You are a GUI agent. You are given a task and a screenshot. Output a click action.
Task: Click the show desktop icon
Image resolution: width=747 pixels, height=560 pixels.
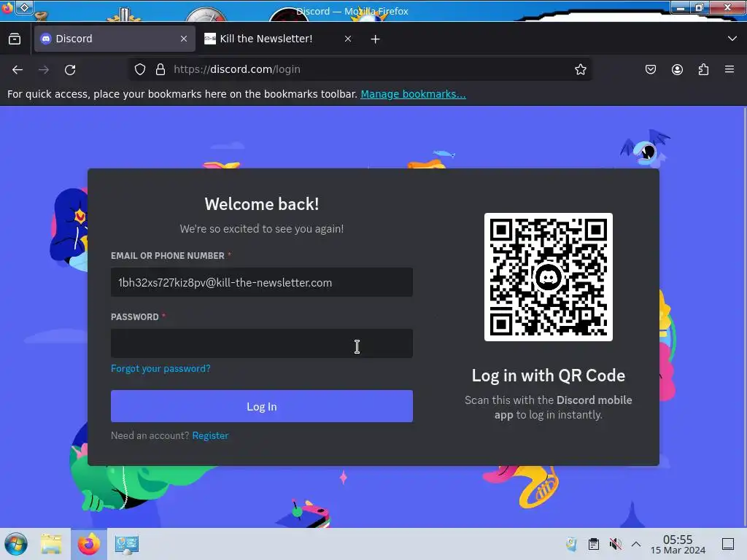click(x=728, y=544)
